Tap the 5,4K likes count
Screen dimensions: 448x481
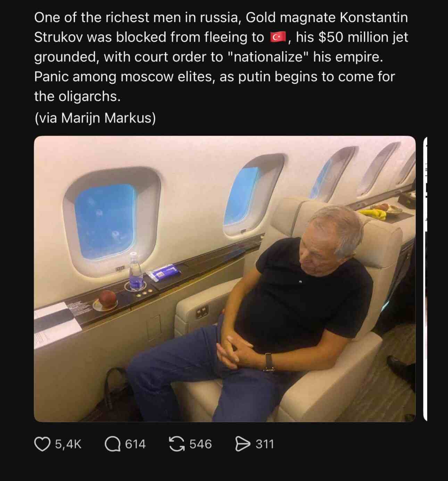click(x=68, y=444)
